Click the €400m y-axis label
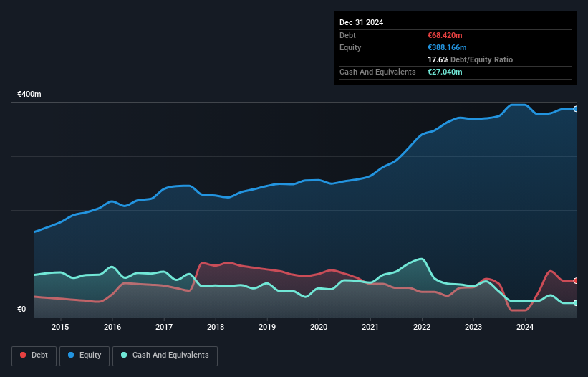 [x=29, y=94]
